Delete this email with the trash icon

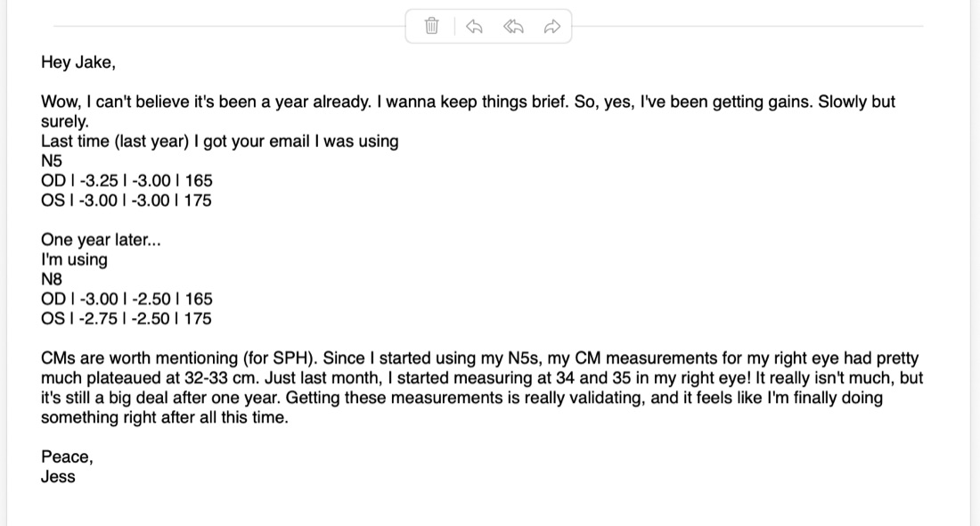(431, 26)
